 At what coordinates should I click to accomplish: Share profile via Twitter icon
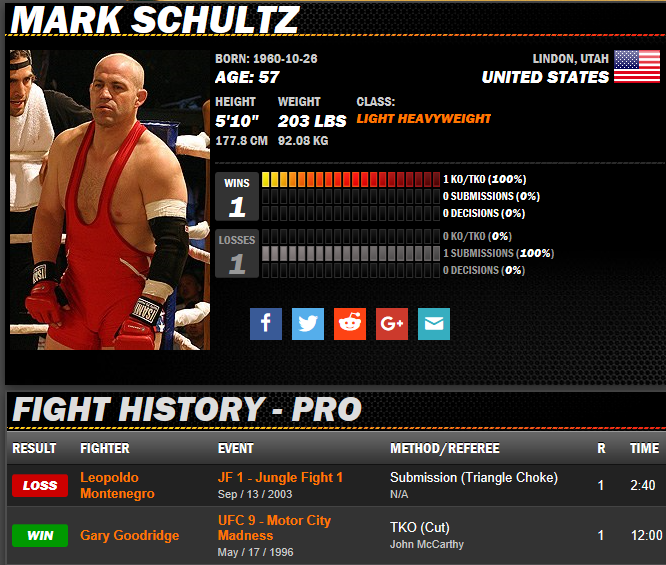[x=308, y=324]
